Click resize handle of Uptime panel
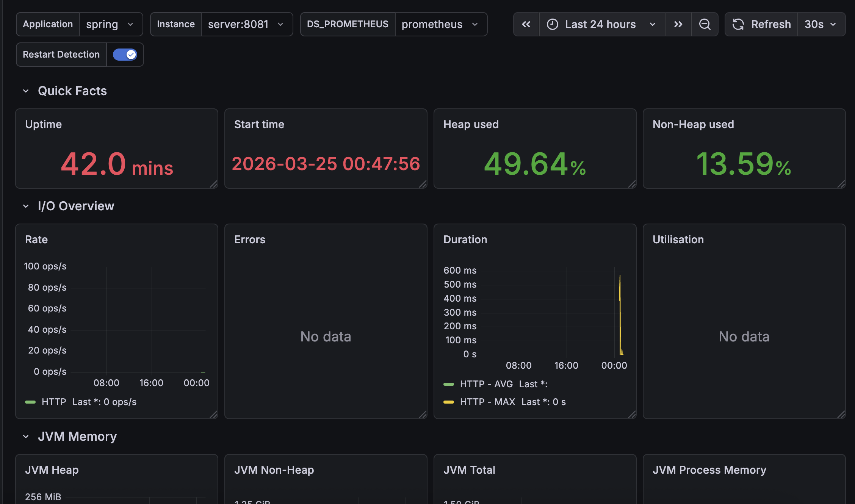The height and width of the screenshot is (504, 855). (x=214, y=184)
